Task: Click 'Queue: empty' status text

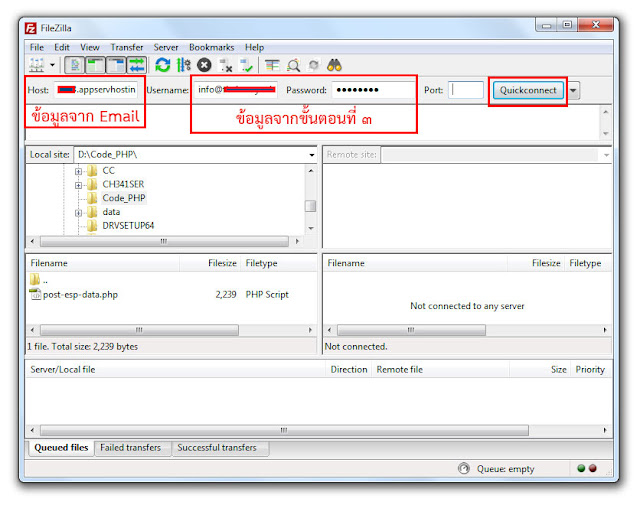Action: pyautogui.click(x=505, y=469)
